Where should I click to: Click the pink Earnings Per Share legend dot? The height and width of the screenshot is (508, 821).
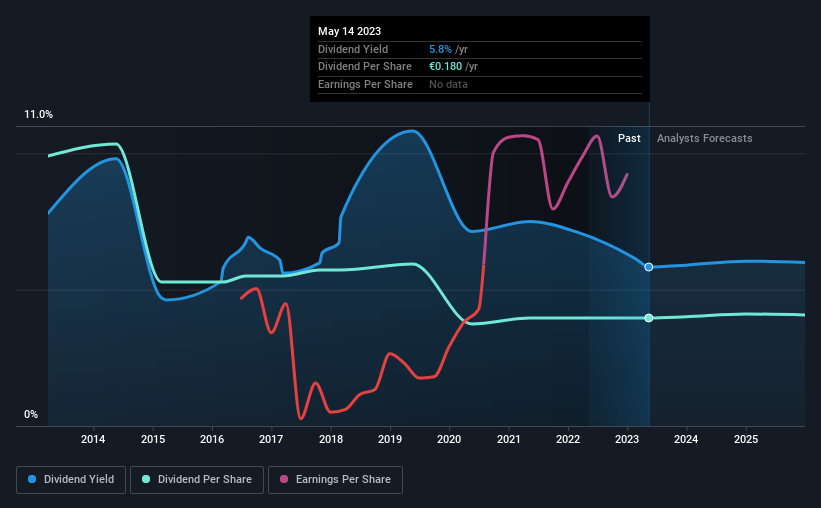tap(284, 479)
